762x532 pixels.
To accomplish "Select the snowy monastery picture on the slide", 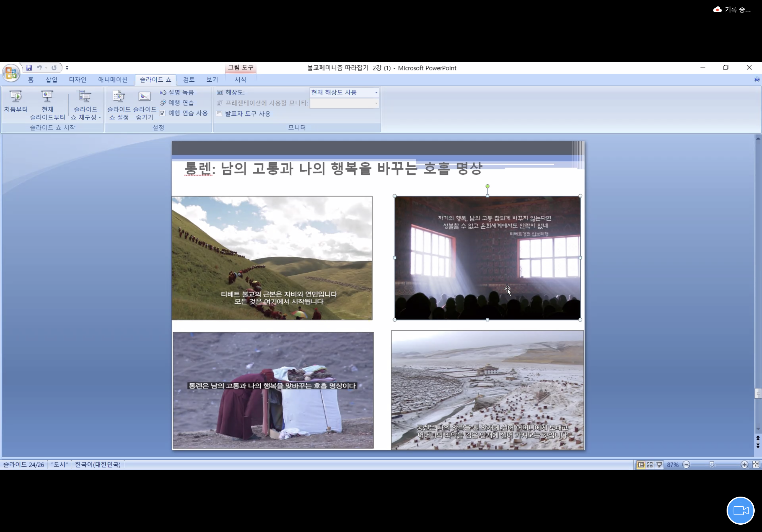I will click(487, 390).
